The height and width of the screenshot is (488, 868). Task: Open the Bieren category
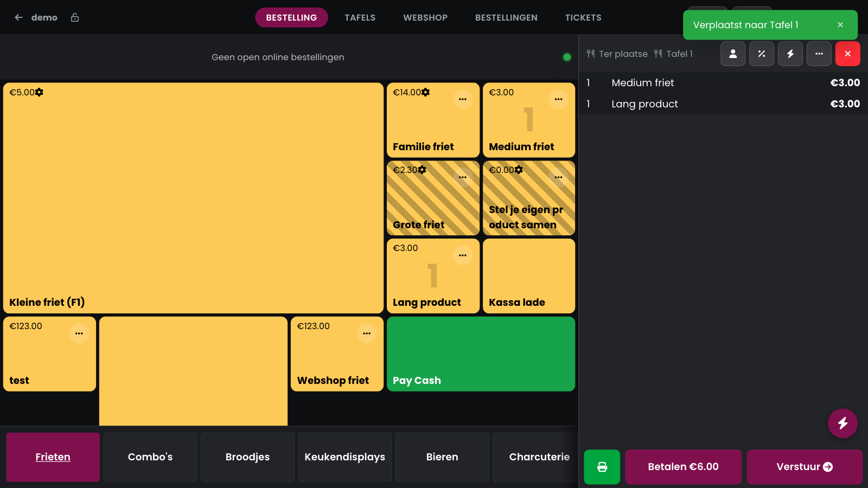[442, 457]
